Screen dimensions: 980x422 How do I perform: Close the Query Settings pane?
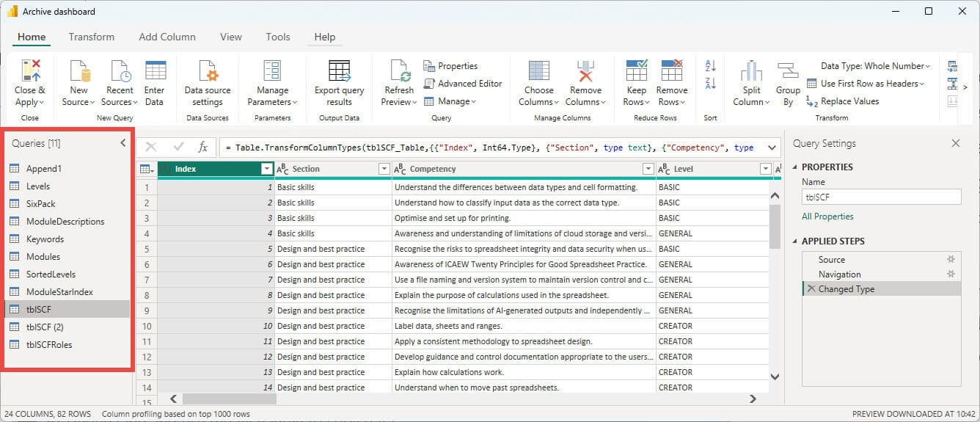956,143
